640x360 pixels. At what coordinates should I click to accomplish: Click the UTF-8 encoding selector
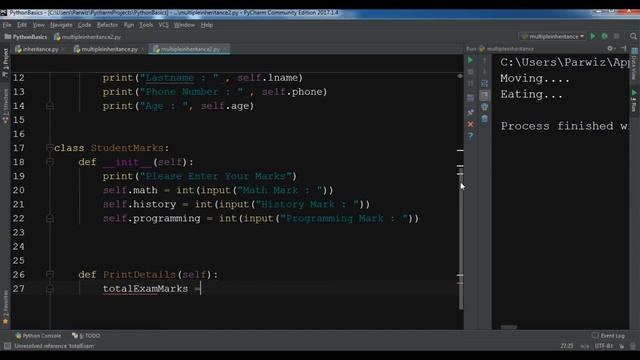pyautogui.click(x=603, y=346)
